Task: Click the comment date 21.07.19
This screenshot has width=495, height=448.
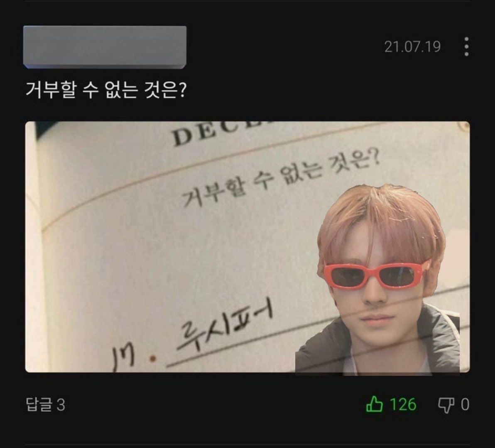Action: coord(412,46)
